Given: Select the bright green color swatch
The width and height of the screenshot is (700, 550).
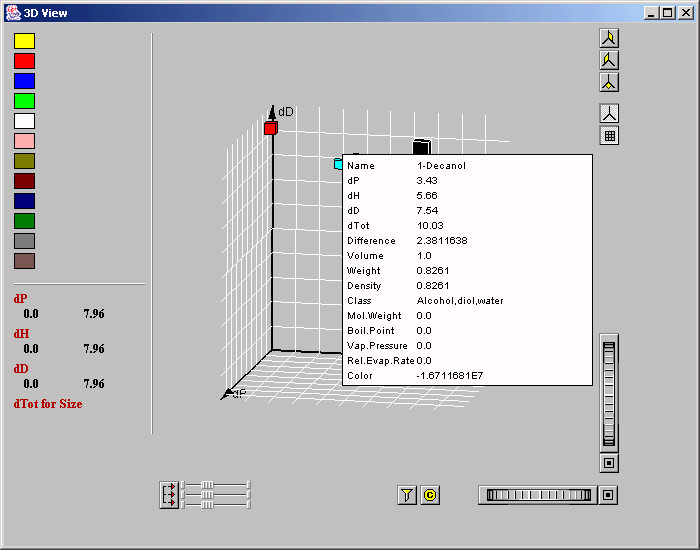Looking at the screenshot, I should (24, 101).
